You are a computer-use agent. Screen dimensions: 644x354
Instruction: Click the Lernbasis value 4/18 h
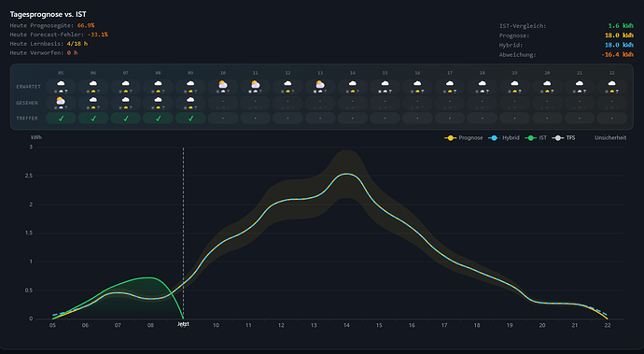(x=77, y=44)
